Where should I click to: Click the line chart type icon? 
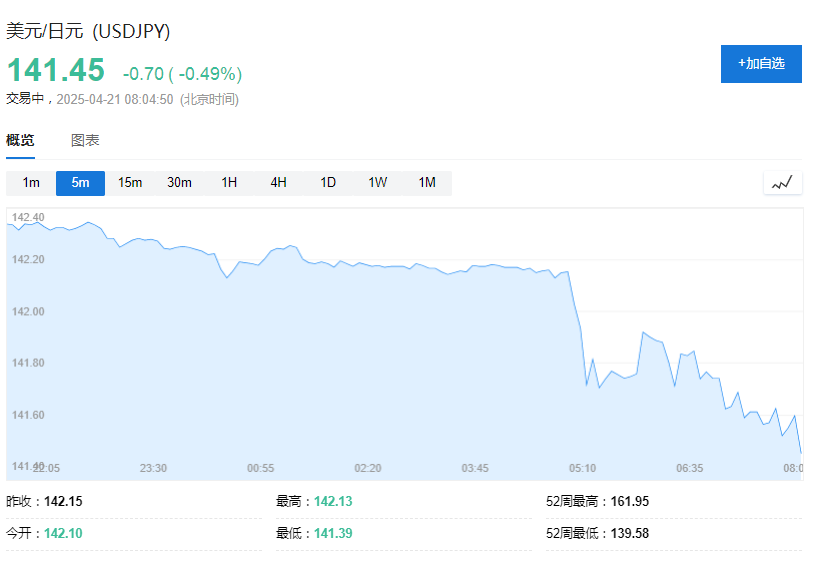pos(782,182)
